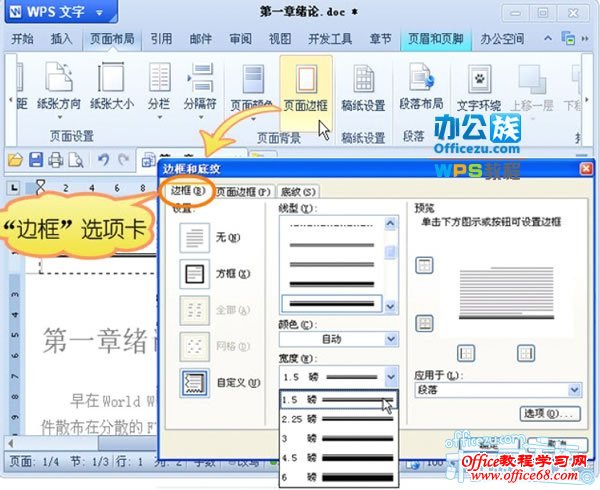The width and height of the screenshot is (600, 490).
Task: Switch to the 底纹(S) dialog tab
Action: click(298, 191)
